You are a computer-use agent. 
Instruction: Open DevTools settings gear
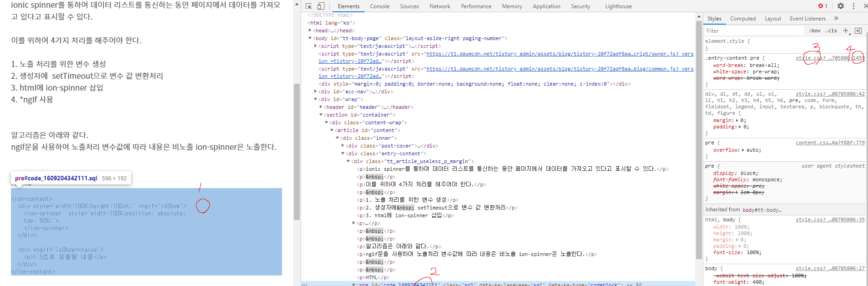[841, 6]
